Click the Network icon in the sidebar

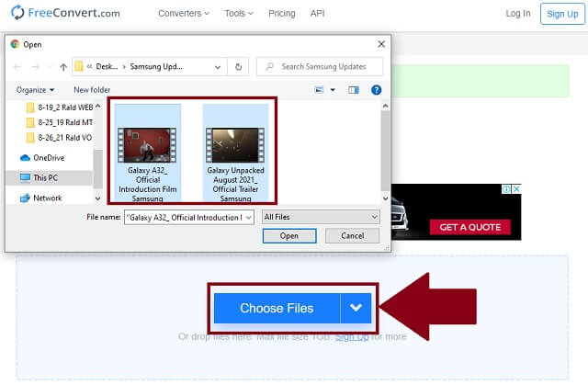25,198
